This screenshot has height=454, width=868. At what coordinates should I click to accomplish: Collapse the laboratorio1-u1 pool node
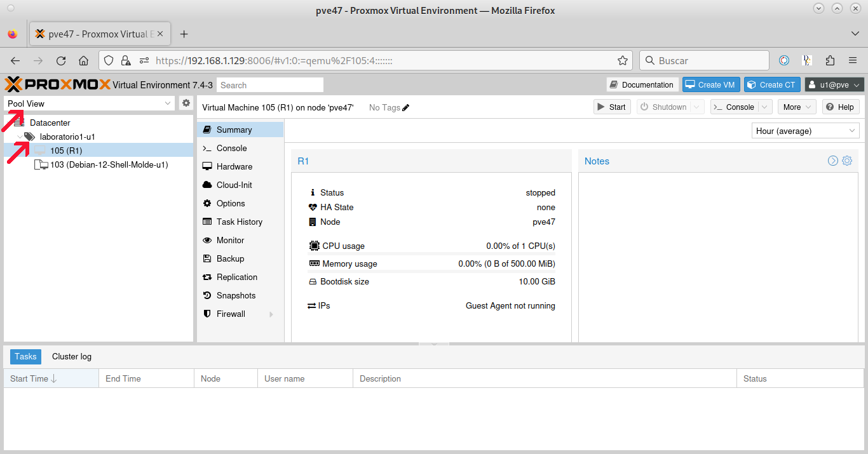[20, 137]
